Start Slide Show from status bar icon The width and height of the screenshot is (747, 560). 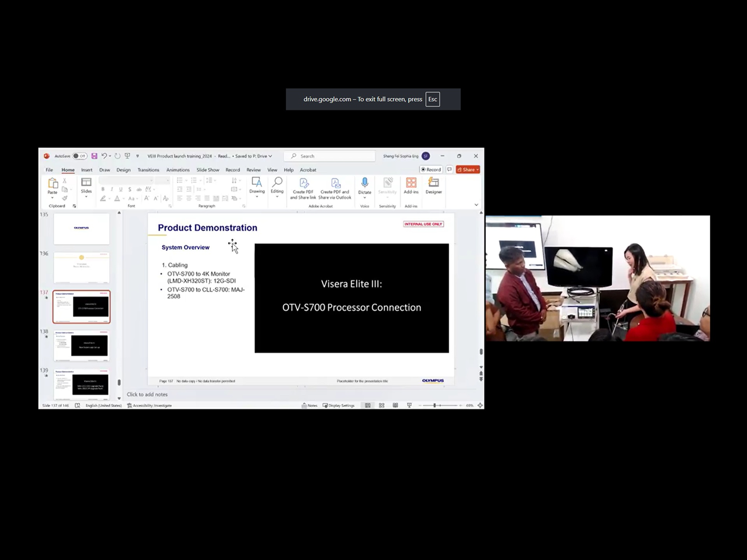409,406
